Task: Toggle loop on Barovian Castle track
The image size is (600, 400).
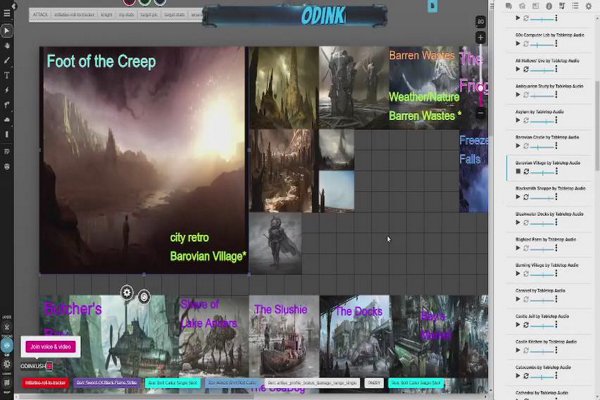Action: [526, 146]
